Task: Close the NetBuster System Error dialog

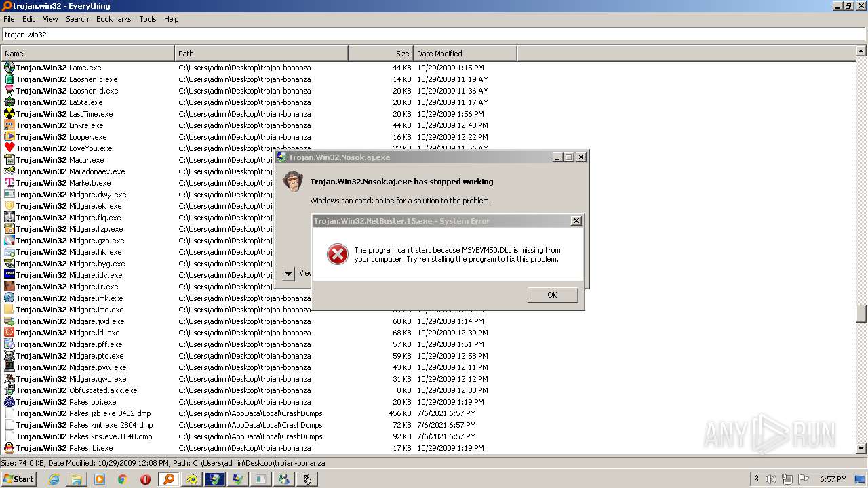Action: point(576,221)
